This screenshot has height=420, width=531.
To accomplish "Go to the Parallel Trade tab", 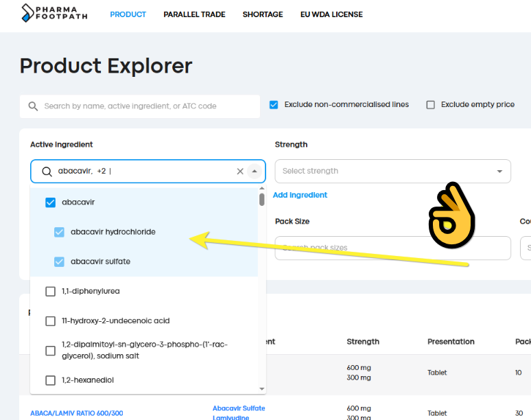I will [x=194, y=14].
